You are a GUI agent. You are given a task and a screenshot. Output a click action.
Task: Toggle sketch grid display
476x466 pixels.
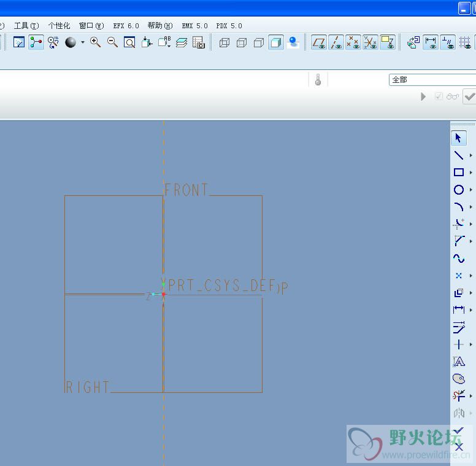click(x=465, y=42)
